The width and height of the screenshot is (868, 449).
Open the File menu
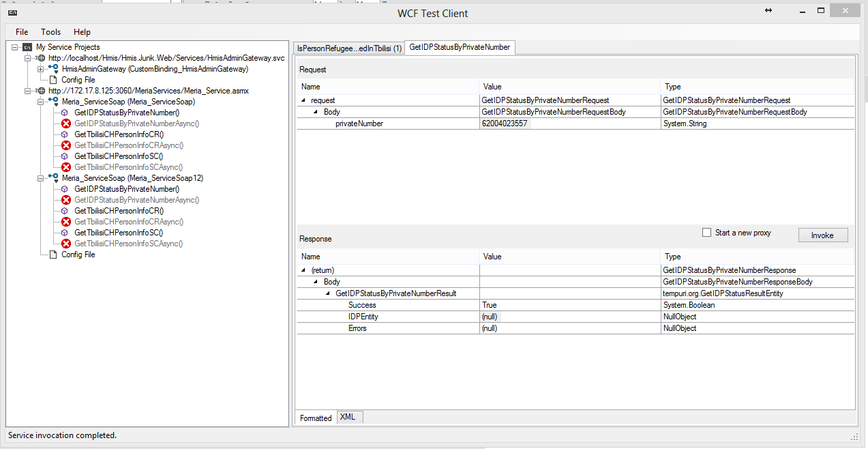(x=22, y=32)
